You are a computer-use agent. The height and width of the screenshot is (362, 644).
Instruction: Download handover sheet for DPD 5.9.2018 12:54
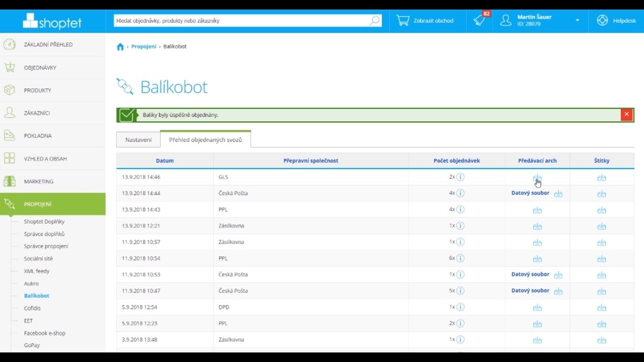coord(537,307)
